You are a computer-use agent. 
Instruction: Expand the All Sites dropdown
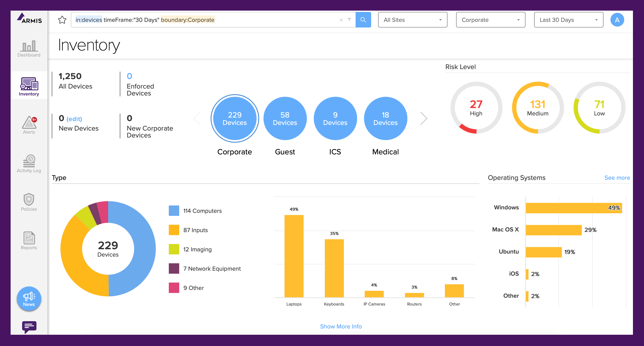coord(413,20)
